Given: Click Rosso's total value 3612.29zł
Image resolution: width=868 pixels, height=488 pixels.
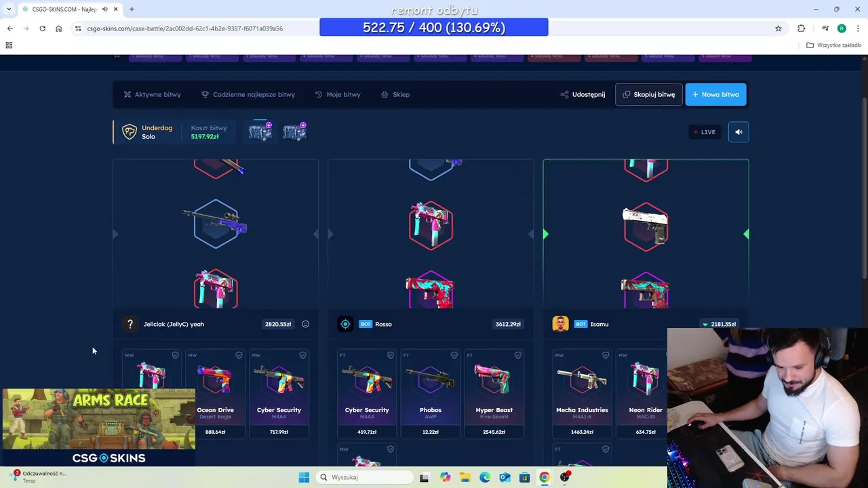Looking at the screenshot, I should (508, 324).
